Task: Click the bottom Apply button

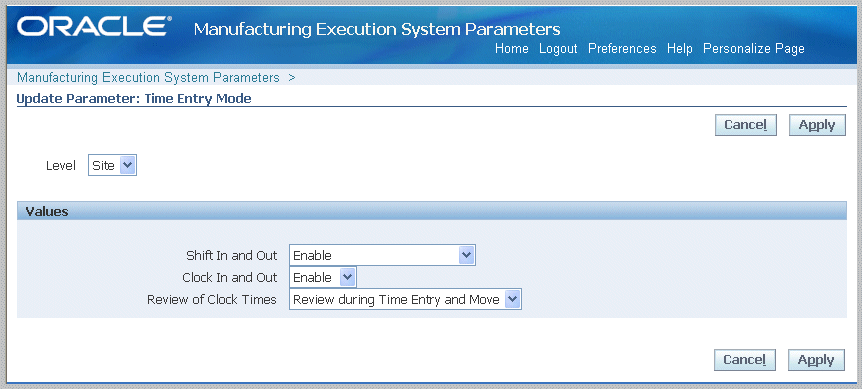Action: (816, 360)
